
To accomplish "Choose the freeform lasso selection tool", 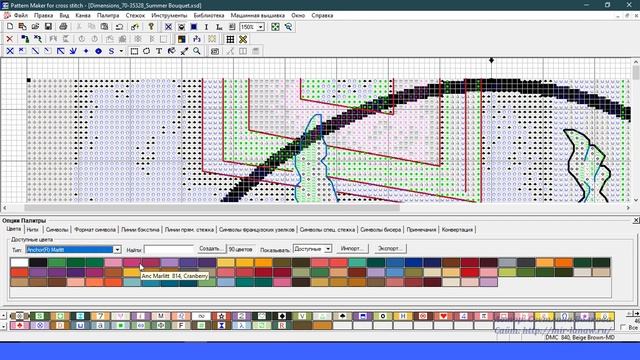I will tap(147, 51).
